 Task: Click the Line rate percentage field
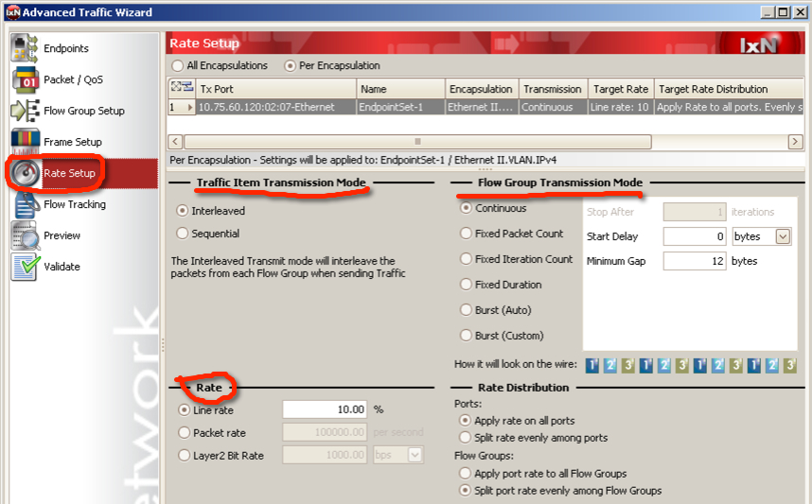click(325, 409)
